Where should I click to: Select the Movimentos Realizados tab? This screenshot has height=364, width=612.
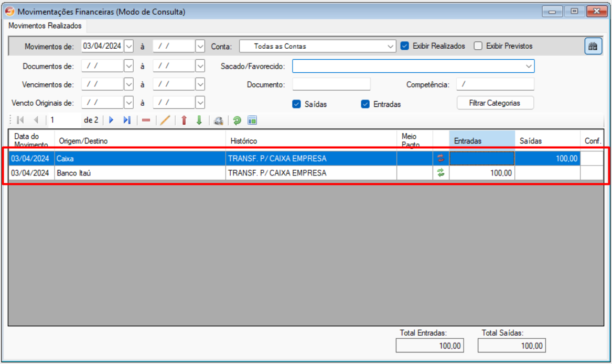click(45, 26)
